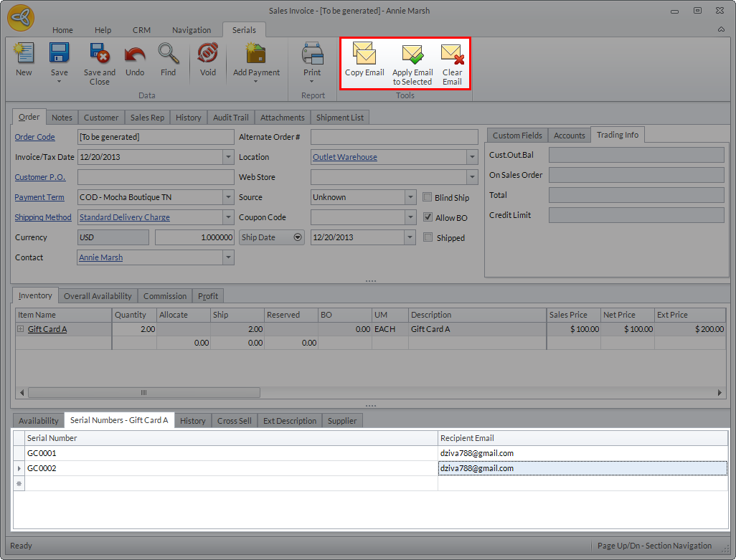Viewport: 736px width, 560px height.
Task: Uncheck the Allow BO checkbox
Action: 428,217
